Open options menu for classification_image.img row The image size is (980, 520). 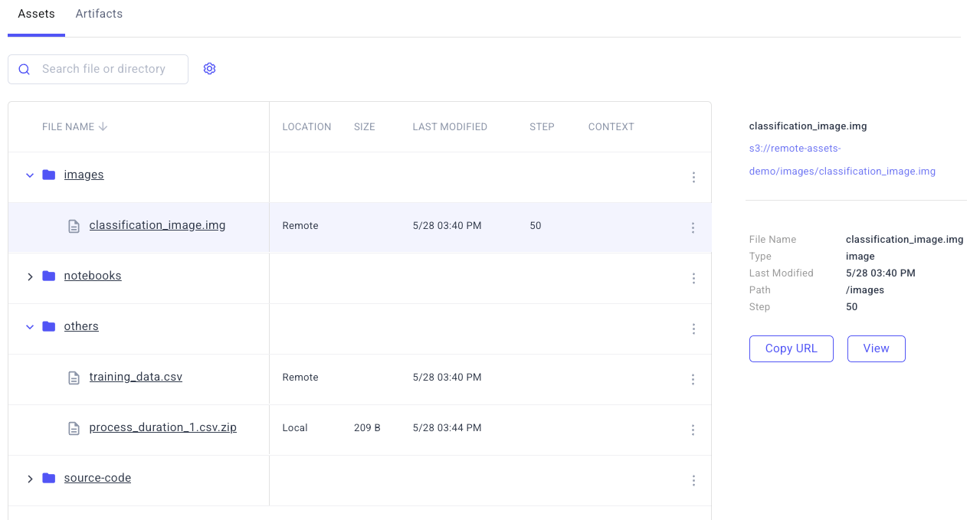[693, 227]
